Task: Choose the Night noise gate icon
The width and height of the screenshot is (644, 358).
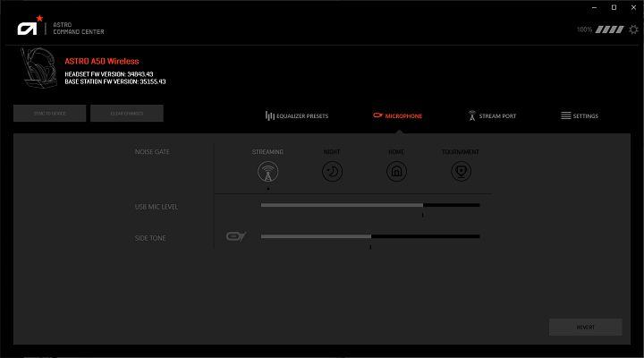Action: pos(332,172)
